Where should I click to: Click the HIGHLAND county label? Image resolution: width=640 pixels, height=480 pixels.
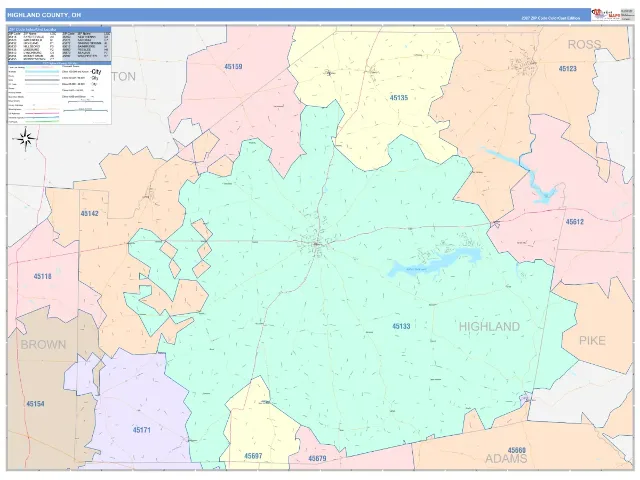click(x=489, y=327)
